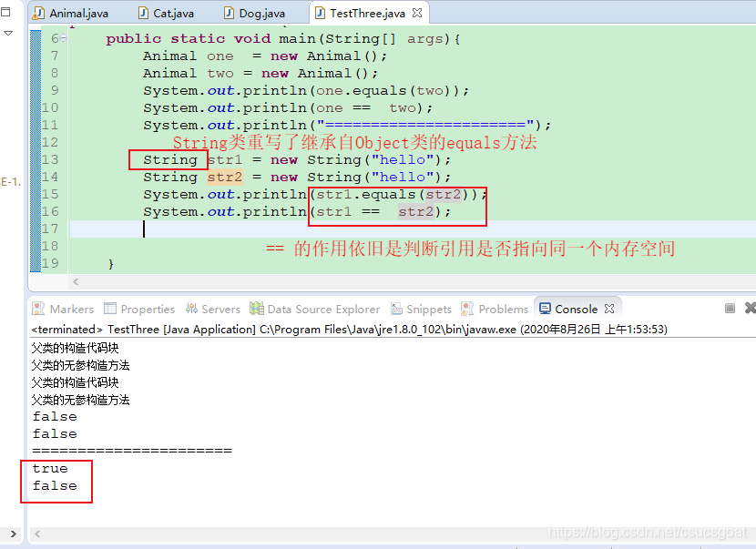Close the Console view
The height and width of the screenshot is (549, 756).
(x=609, y=309)
